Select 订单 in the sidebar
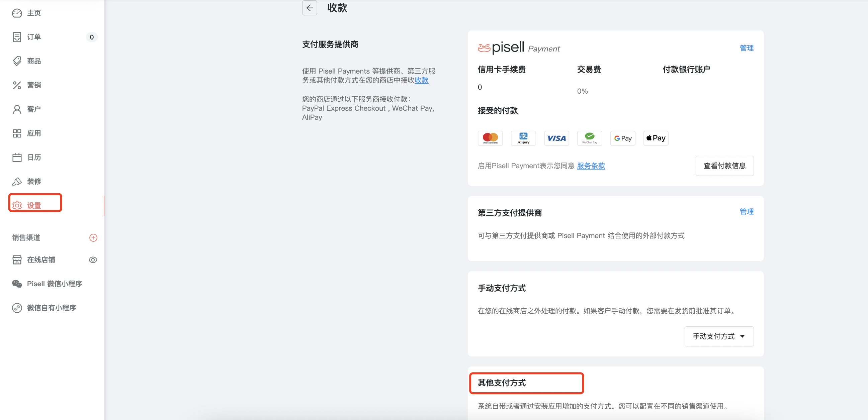868x420 pixels. 34,37
